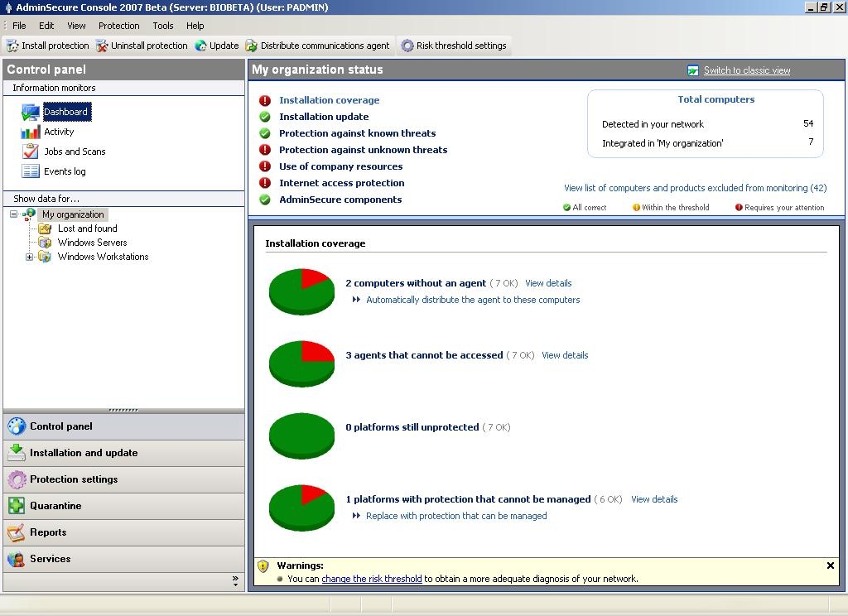
Task: Select the Windows Servers tree item
Action: [91, 243]
